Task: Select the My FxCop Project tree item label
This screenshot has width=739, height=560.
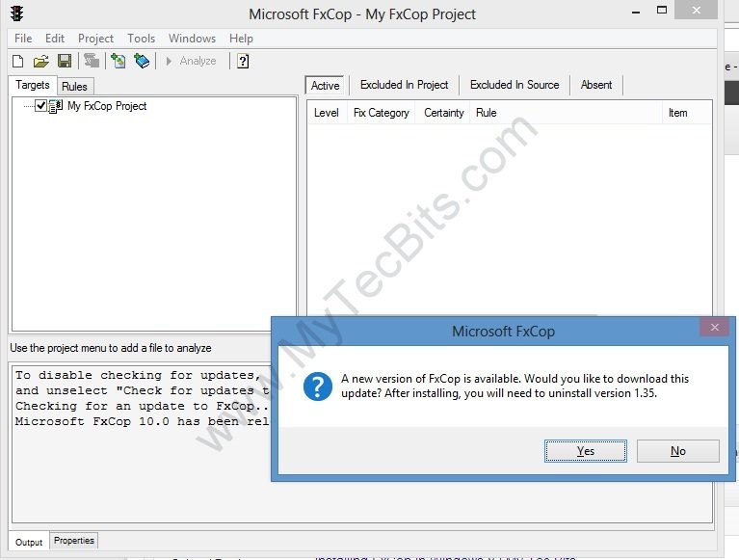Action: (107, 106)
